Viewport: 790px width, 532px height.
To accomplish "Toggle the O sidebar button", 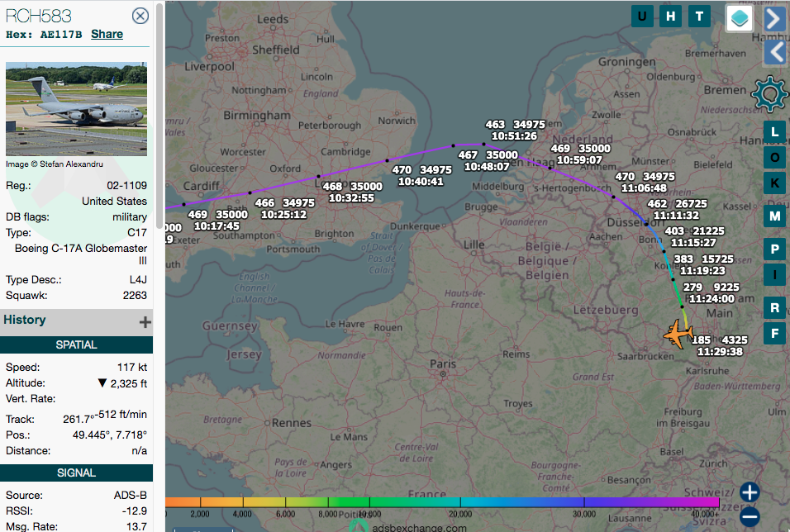I will 774,158.
